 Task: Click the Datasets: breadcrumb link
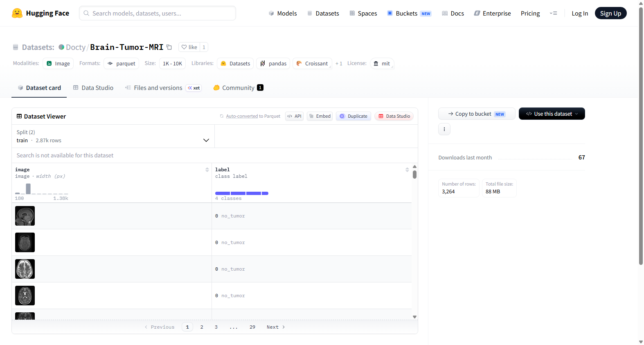(38, 47)
